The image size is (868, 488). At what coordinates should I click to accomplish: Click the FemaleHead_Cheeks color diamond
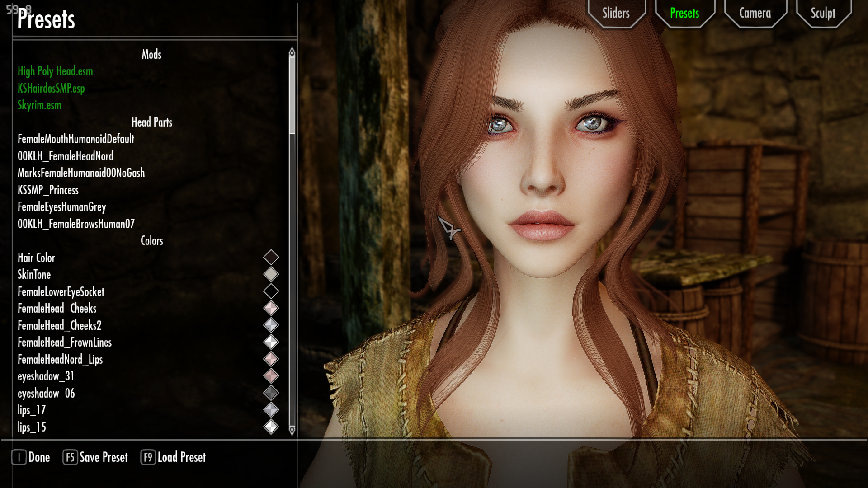tap(271, 308)
